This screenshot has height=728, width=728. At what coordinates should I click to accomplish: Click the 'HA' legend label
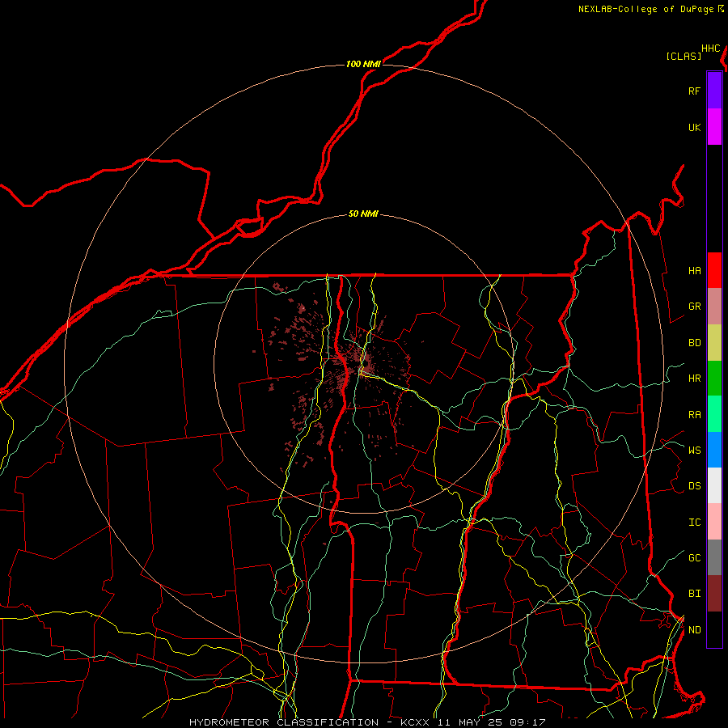tap(694, 270)
